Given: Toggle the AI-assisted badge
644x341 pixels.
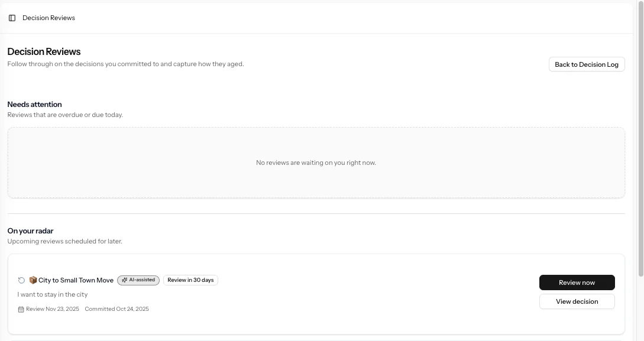Looking at the screenshot, I should 138,280.
